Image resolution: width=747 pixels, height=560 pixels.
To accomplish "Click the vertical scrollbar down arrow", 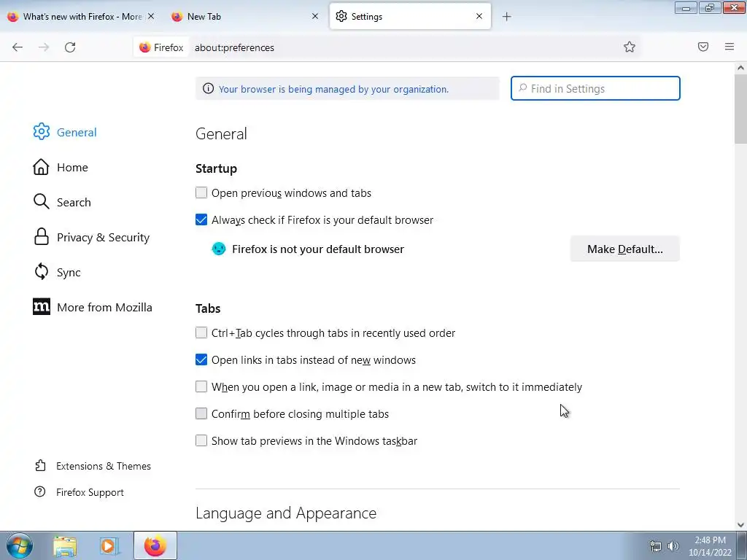I will (740, 524).
